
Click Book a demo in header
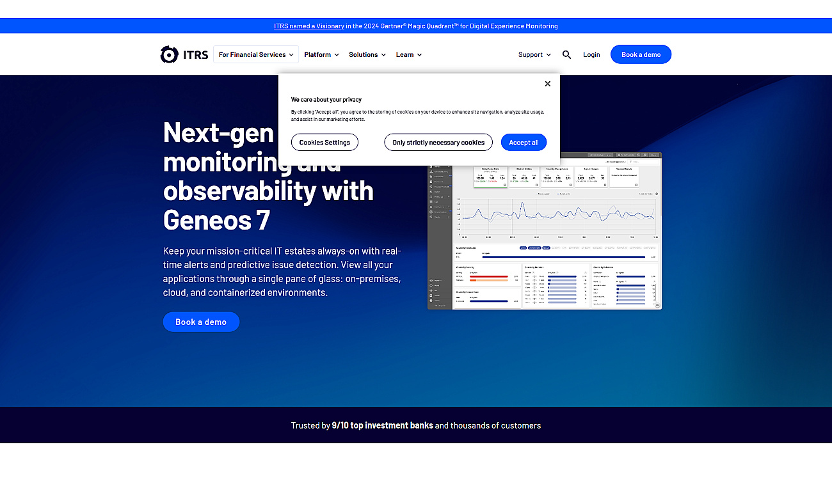point(641,54)
